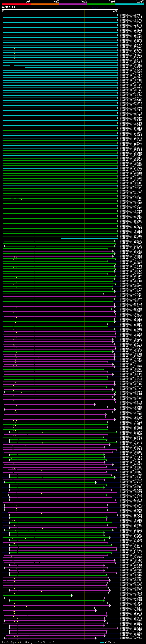This screenshot has width=146, height=644.
Task: Open hit UniRef100_O65808
Action: click(131, 40)
